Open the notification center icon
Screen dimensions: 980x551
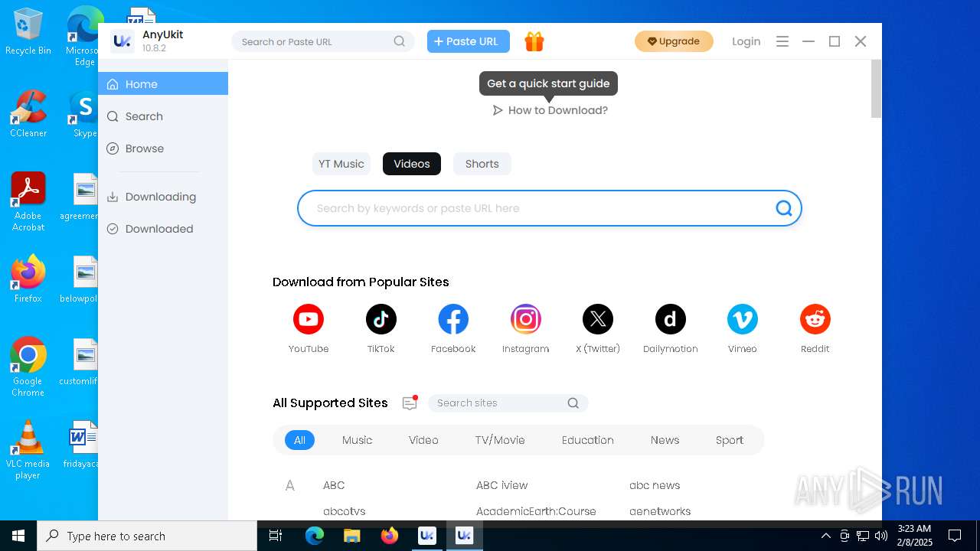[955, 536]
